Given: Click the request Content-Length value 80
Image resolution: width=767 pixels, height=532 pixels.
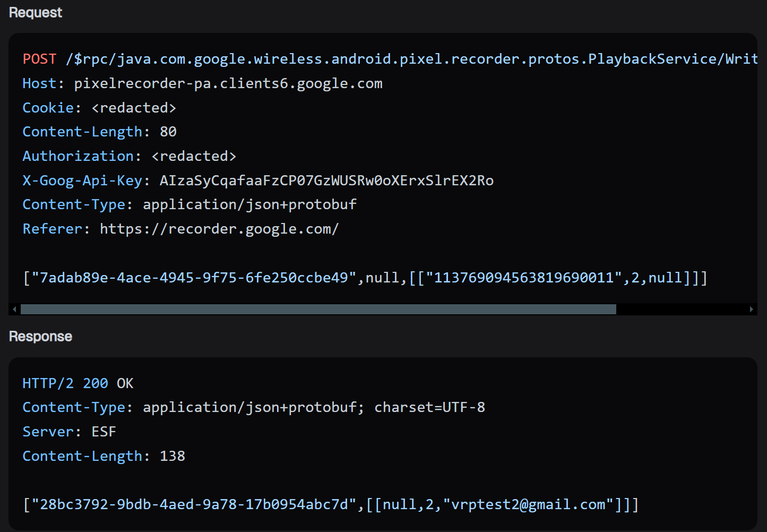Looking at the screenshot, I should click(168, 132).
